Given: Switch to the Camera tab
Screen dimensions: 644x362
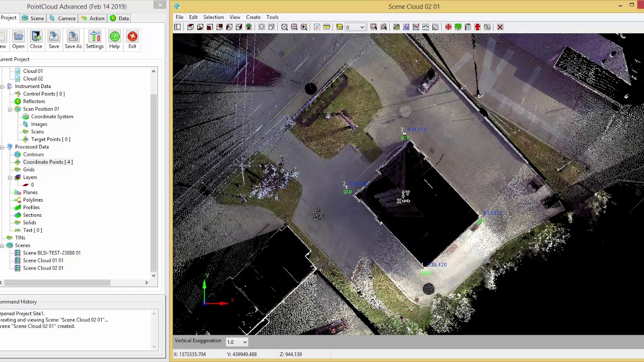Looking at the screenshot, I should (x=62, y=18).
